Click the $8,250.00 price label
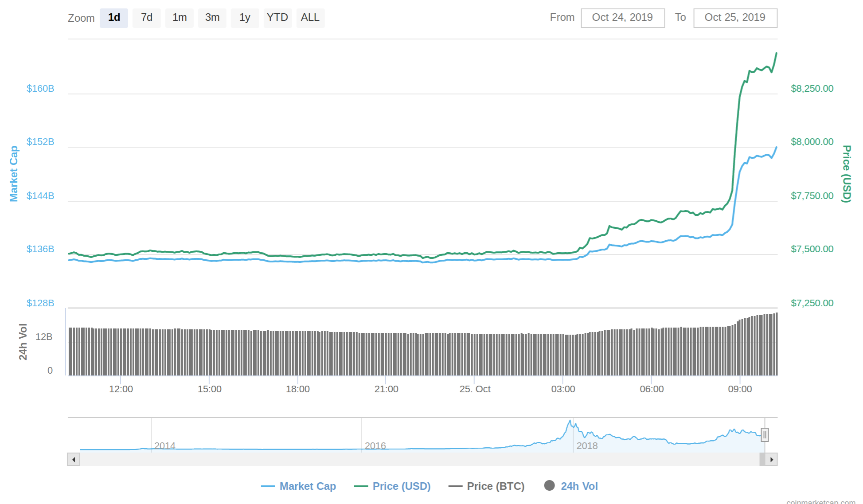The width and height of the screenshot is (863, 504). [812, 89]
